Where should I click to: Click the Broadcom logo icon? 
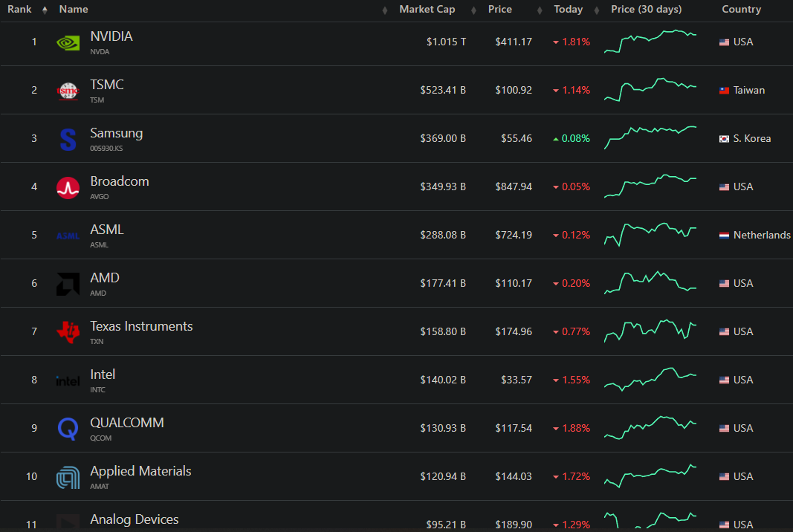pos(68,188)
